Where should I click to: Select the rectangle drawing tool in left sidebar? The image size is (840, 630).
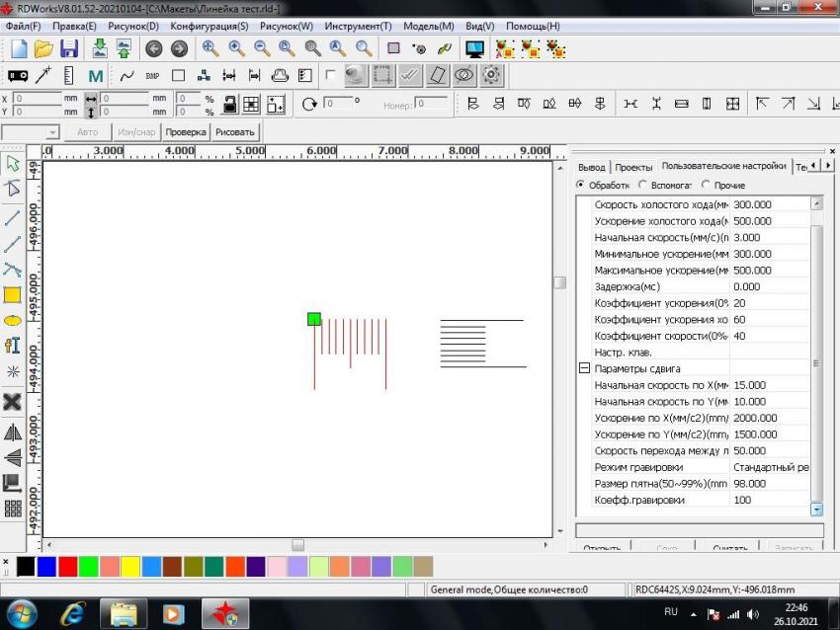tap(13, 294)
